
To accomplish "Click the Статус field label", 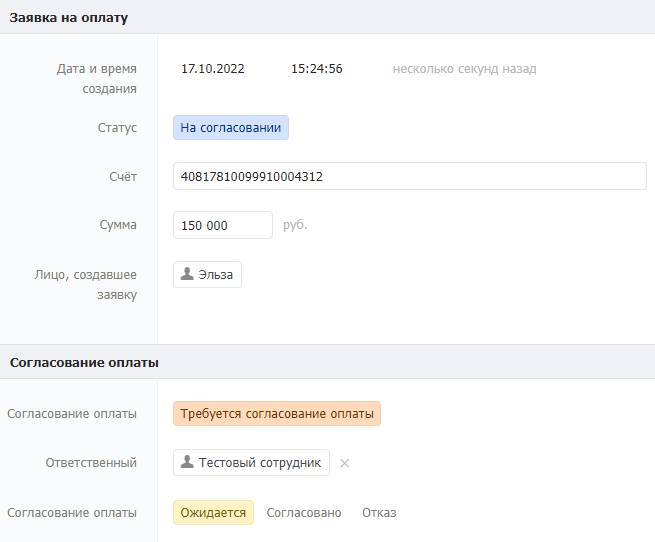I will tap(117, 127).
